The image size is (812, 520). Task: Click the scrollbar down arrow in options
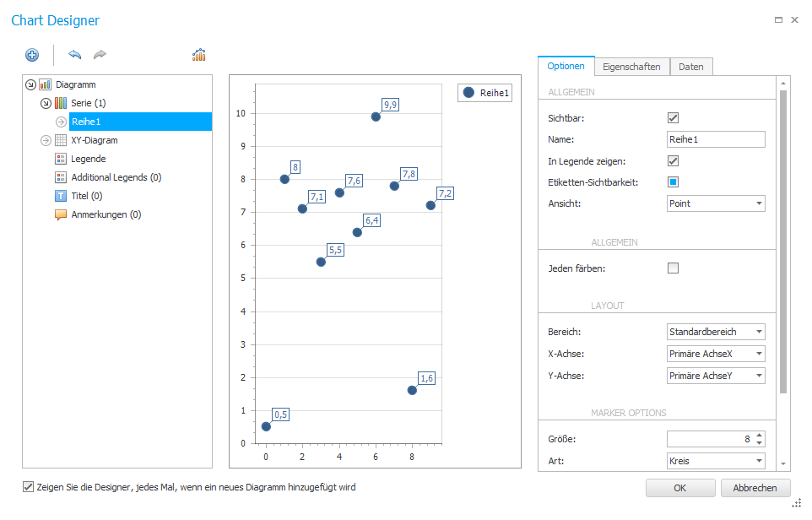click(783, 464)
